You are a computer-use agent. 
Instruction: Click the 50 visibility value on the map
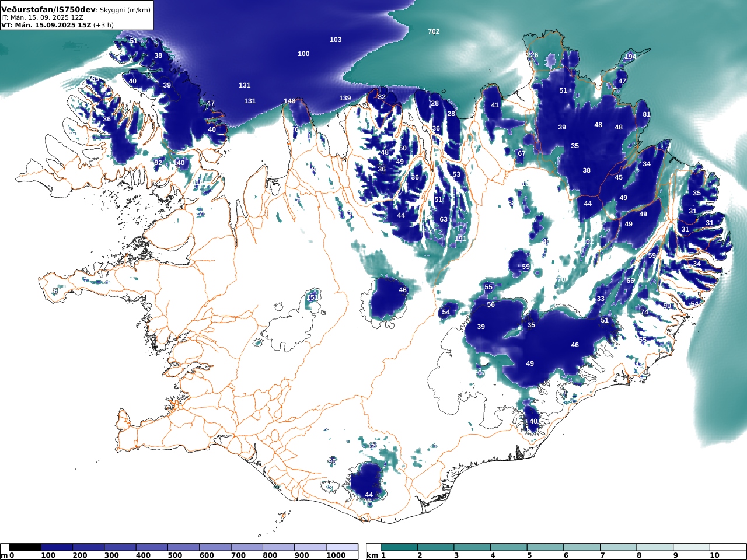click(403, 148)
